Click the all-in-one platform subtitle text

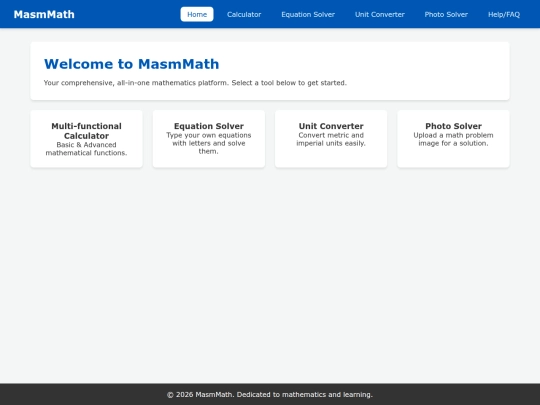(195, 83)
